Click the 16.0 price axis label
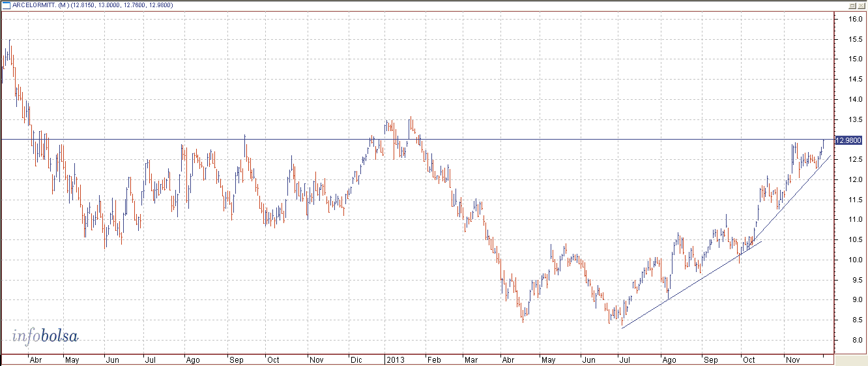868x366 pixels. 855,20
